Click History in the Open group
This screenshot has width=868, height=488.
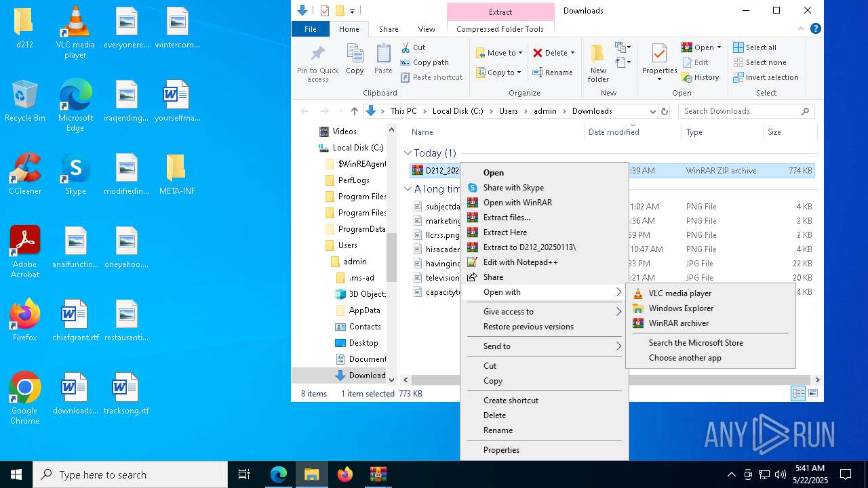click(701, 77)
